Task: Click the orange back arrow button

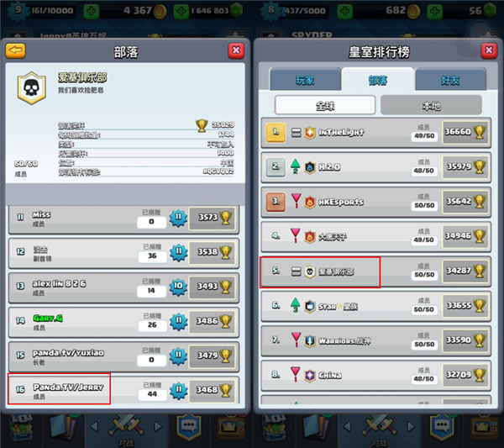Action: pos(15,50)
